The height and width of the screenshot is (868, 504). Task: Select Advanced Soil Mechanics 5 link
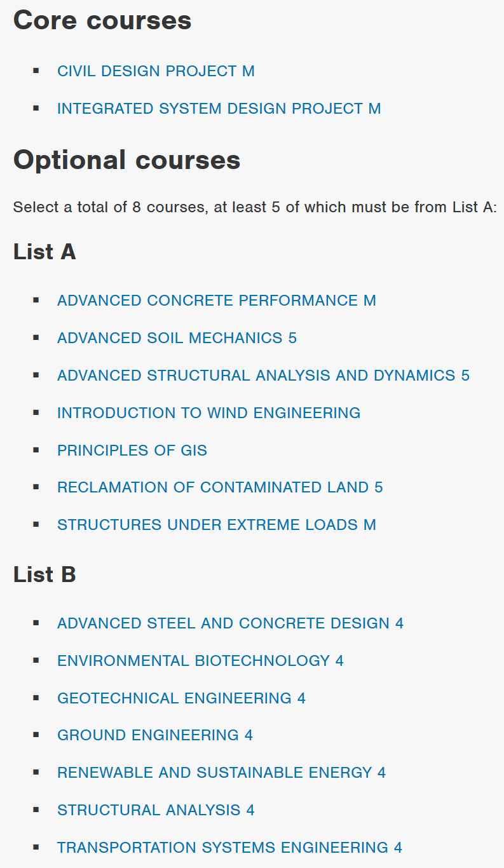(x=177, y=338)
